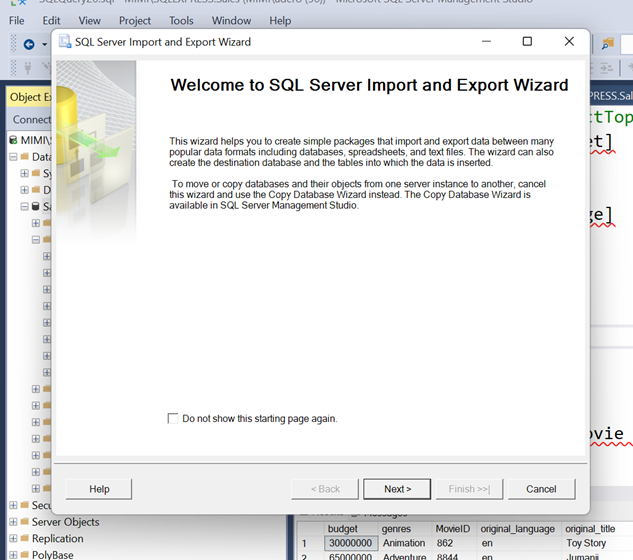Click the Replication folder icon
Image resolution: width=633 pixels, height=560 pixels.
25,538
